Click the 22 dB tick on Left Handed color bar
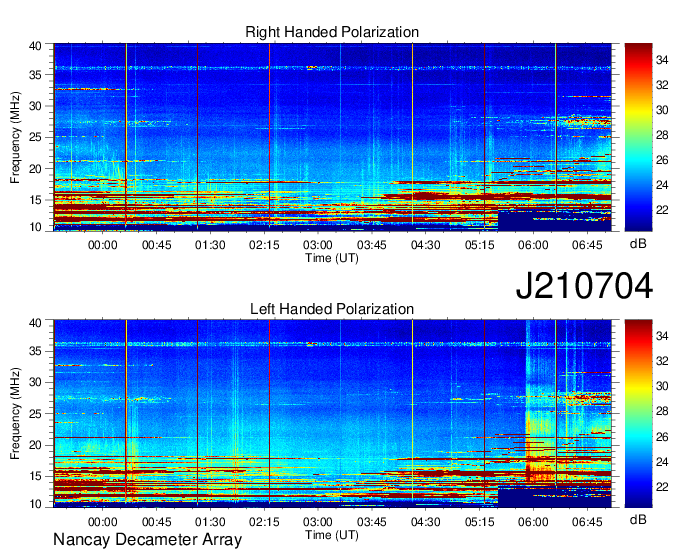This screenshot has height=552, width=680. pyautogui.click(x=662, y=487)
